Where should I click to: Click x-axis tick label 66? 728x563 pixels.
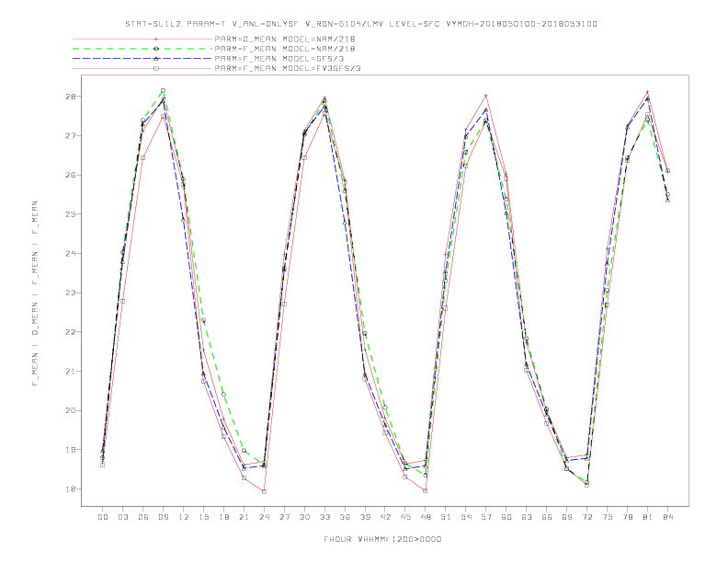(x=547, y=517)
